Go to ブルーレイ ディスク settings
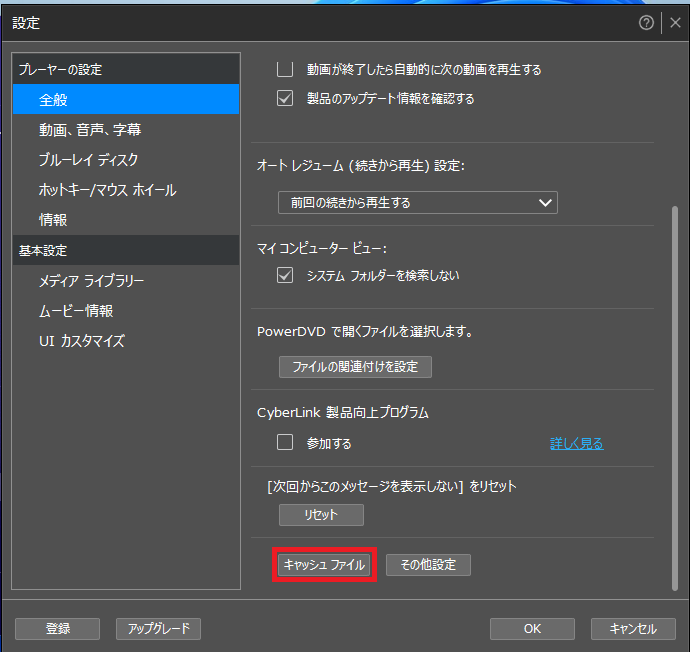690x652 pixels. (x=126, y=159)
